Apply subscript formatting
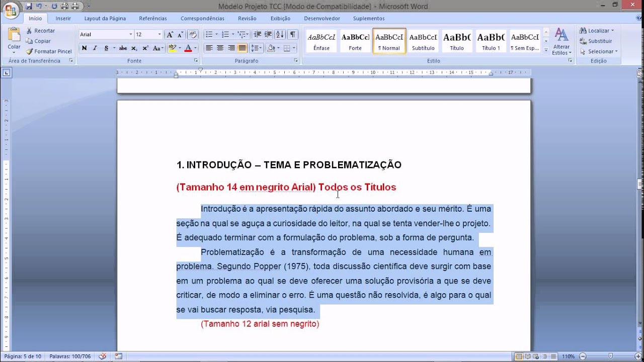This screenshot has height=362, width=644. click(x=134, y=48)
